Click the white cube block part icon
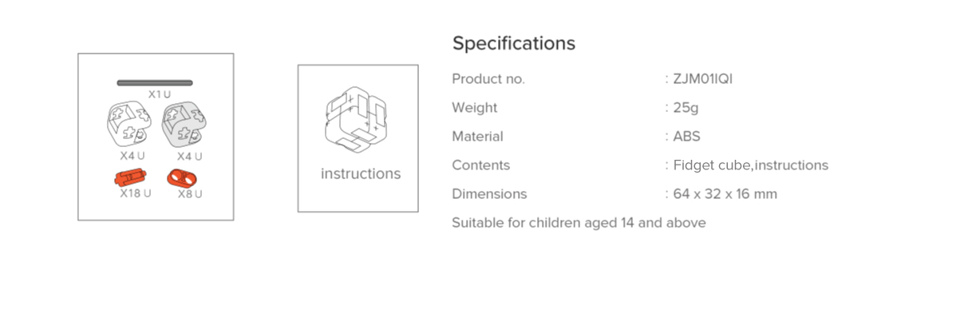 (128, 123)
